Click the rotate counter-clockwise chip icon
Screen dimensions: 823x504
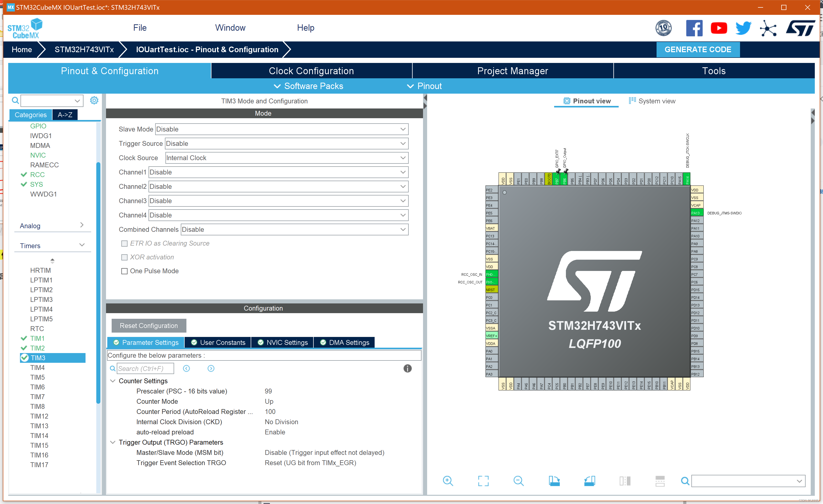click(x=589, y=481)
